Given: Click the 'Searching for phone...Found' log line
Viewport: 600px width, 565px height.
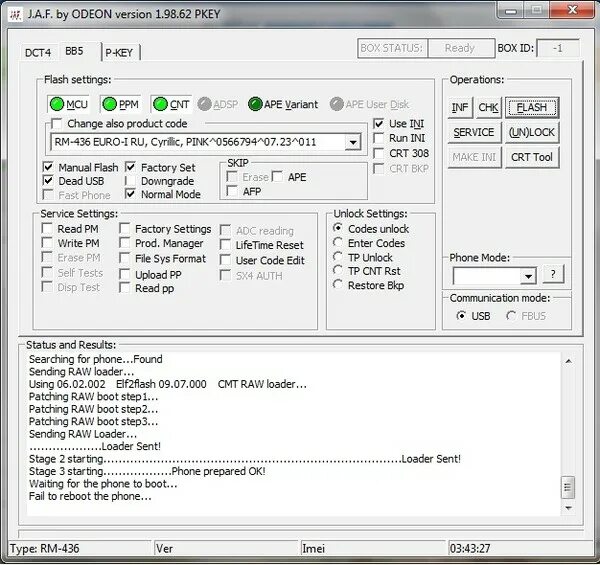Looking at the screenshot, I should click(96, 359).
